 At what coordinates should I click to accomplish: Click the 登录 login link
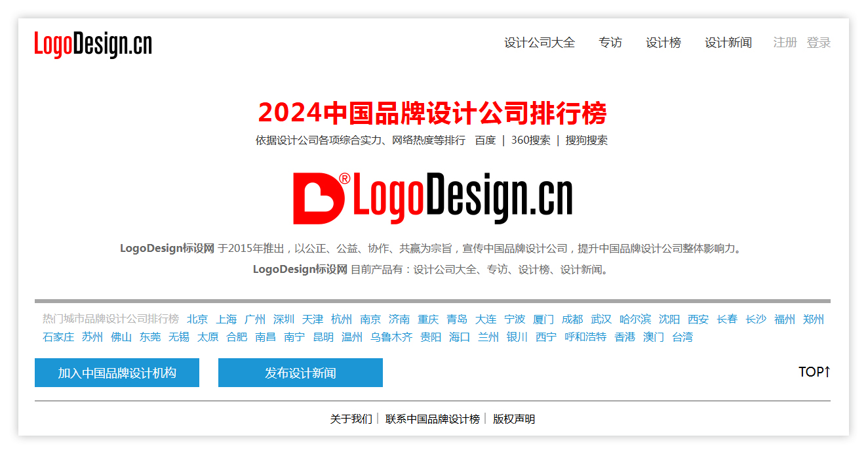tap(818, 43)
